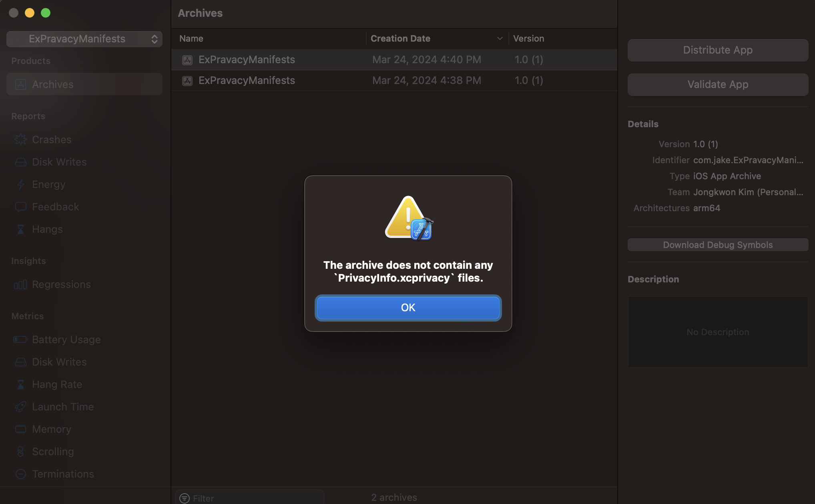Click the Feedback speech bubble icon
This screenshot has height=504, width=815.
20,207
